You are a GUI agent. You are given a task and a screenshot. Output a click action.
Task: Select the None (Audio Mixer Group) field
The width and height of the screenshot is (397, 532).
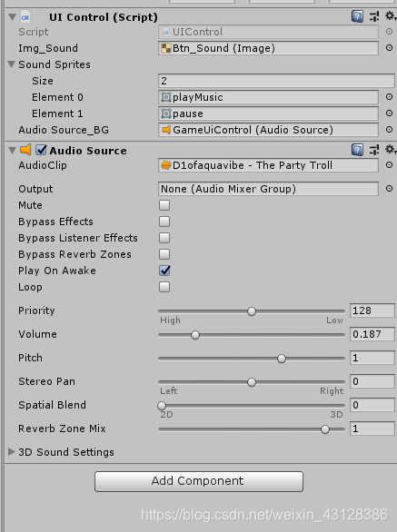point(268,189)
